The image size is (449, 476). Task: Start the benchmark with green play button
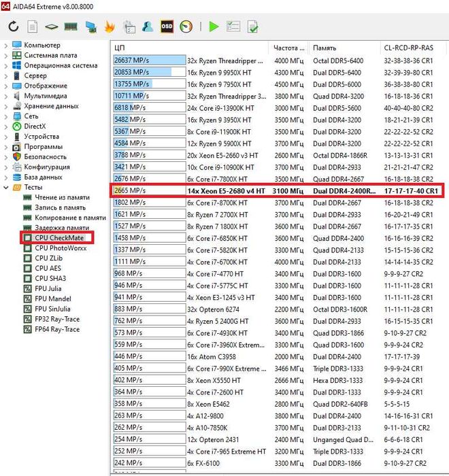click(214, 27)
